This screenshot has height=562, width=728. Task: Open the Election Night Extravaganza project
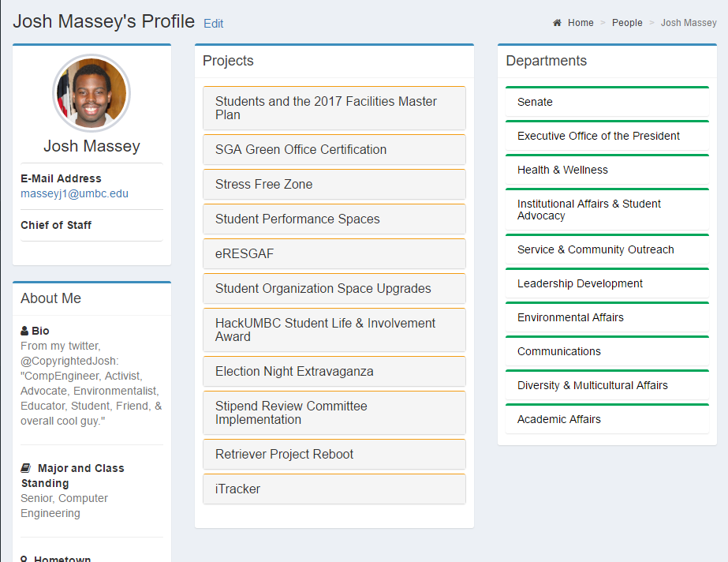pos(294,371)
